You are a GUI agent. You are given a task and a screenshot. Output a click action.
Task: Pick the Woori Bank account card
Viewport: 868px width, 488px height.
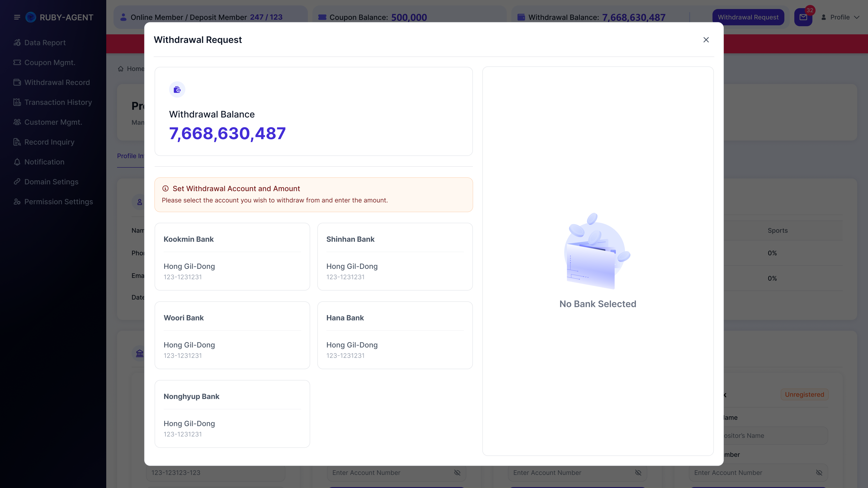click(x=232, y=335)
